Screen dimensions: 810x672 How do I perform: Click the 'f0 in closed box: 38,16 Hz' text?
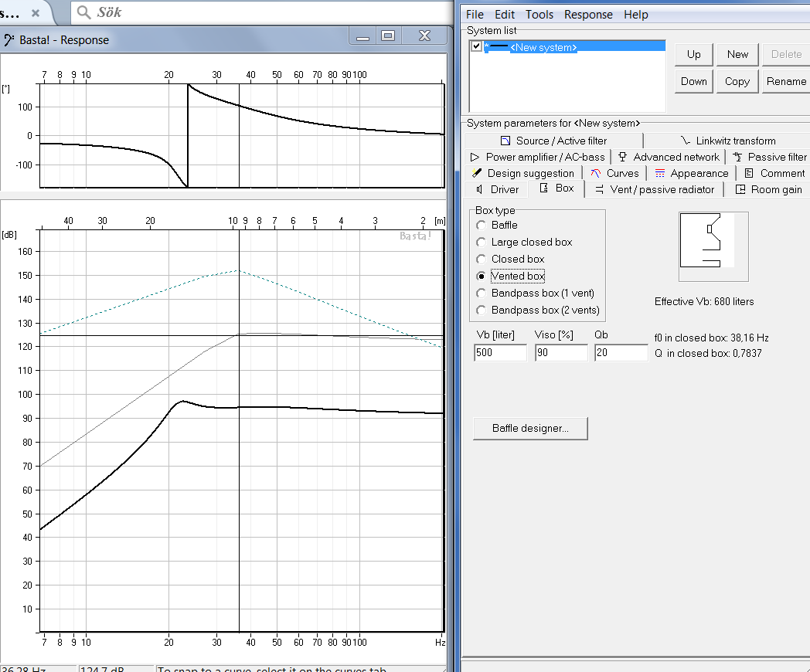coord(711,338)
